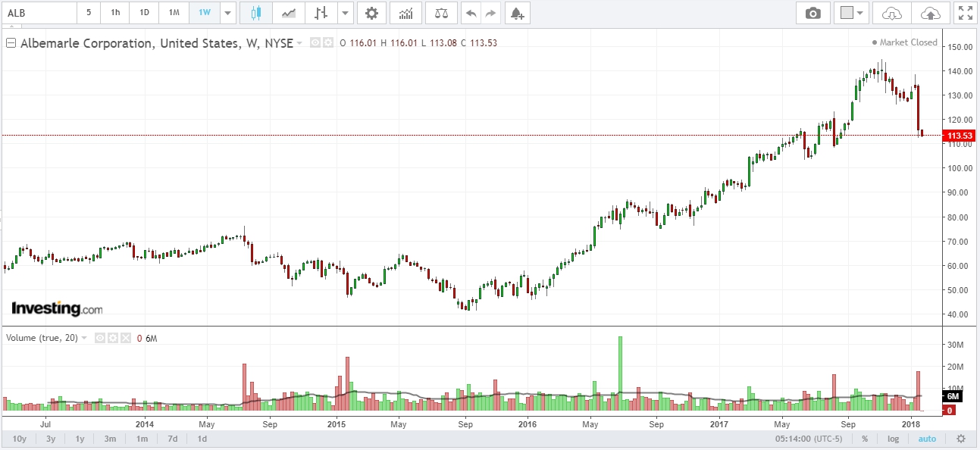Expand the chart style dropdown arrow
The height and width of the screenshot is (450, 980).
346,13
